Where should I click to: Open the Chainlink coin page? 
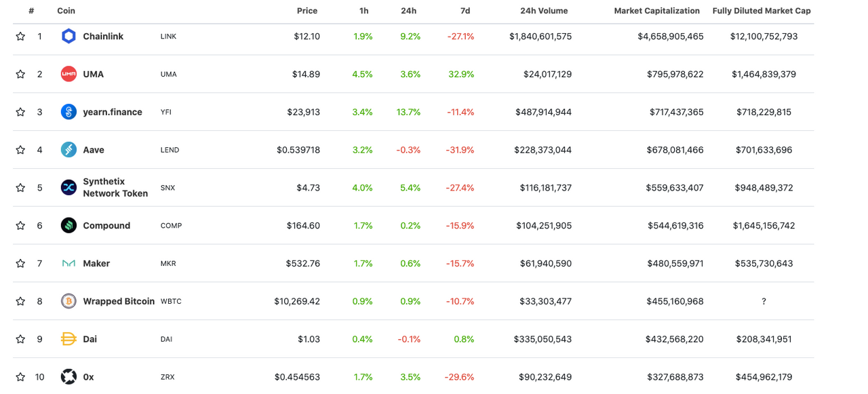point(103,37)
